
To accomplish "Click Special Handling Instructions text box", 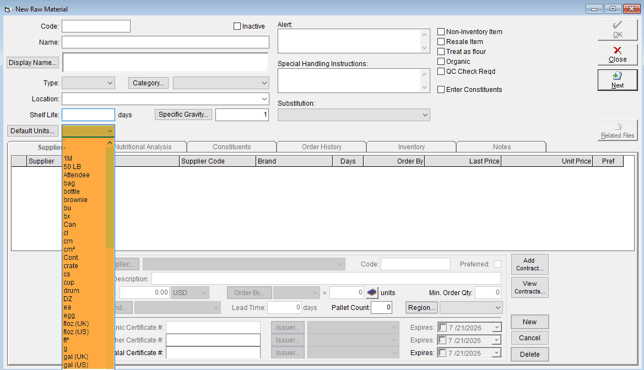I will point(350,80).
